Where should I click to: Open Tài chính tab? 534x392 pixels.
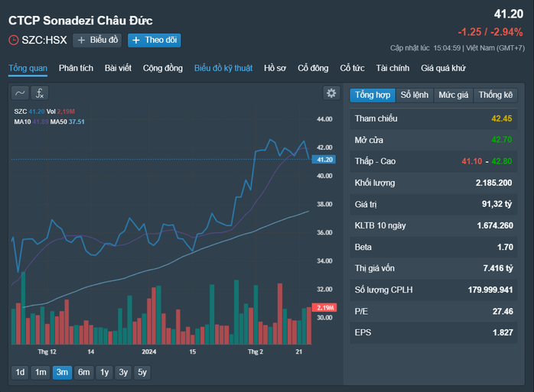392,69
